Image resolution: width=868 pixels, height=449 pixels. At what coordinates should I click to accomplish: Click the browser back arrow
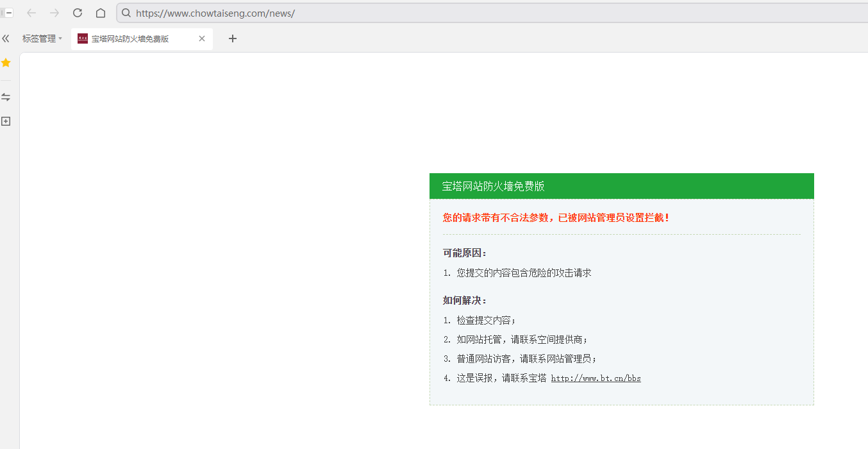point(31,13)
